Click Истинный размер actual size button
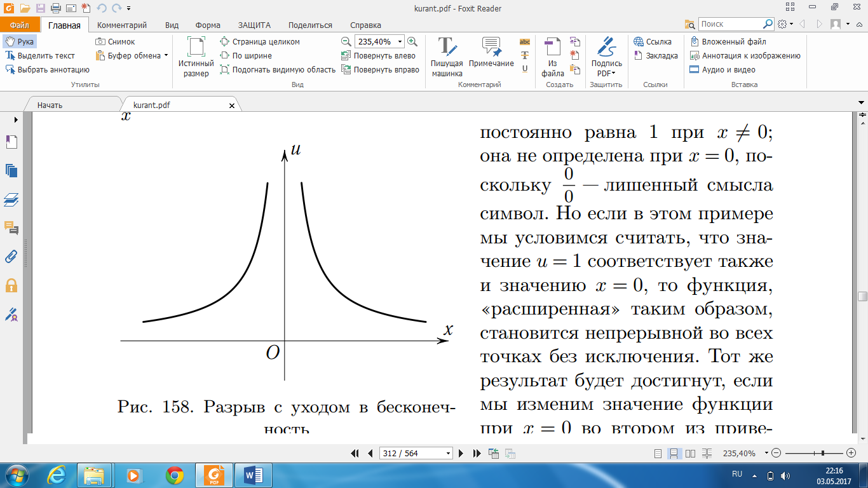 click(196, 57)
